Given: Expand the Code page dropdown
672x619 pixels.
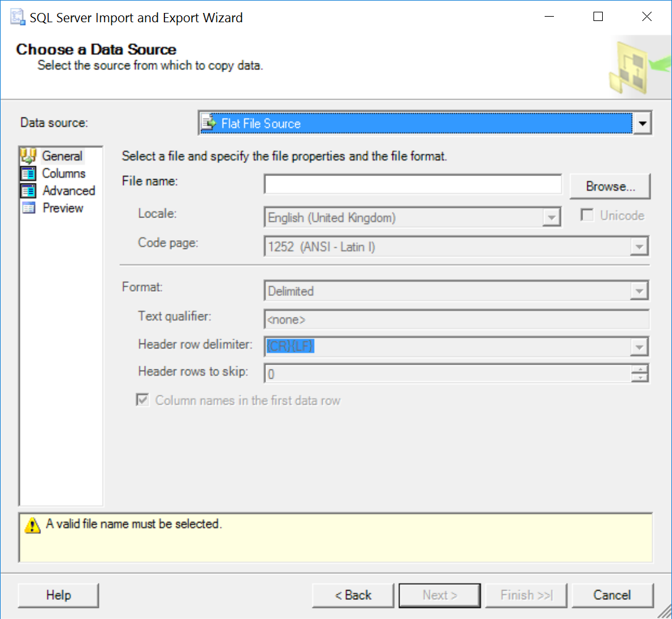Looking at the screenshot, I should (637, 247).
